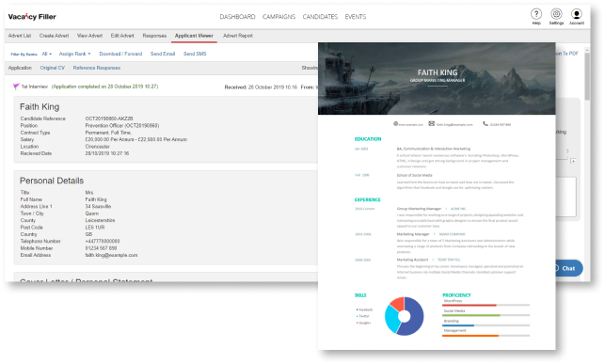Click the Send Email link
605x364 pixels.
pos(163,54)
